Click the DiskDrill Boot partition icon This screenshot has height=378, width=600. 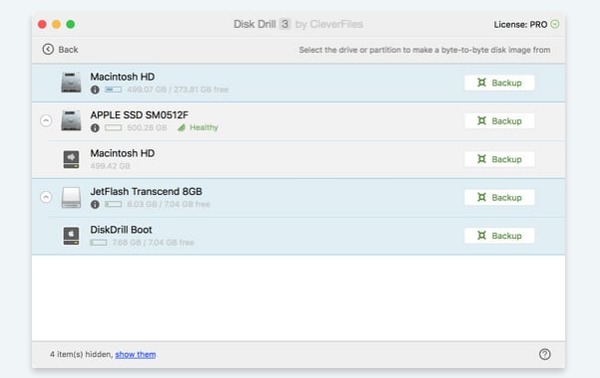tap(71, 236)
